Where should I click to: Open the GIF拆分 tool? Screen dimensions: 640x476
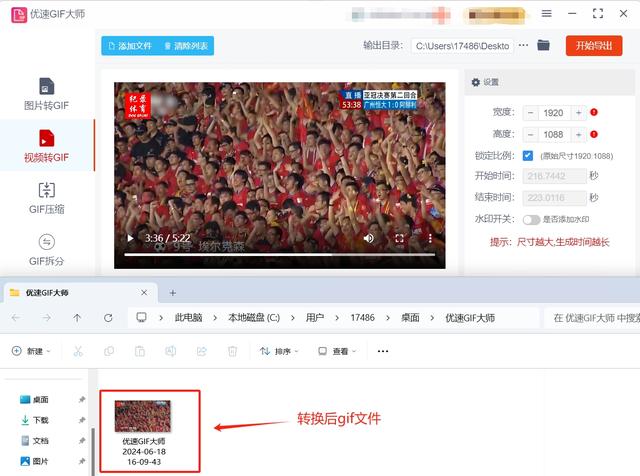tap(46, 250)
